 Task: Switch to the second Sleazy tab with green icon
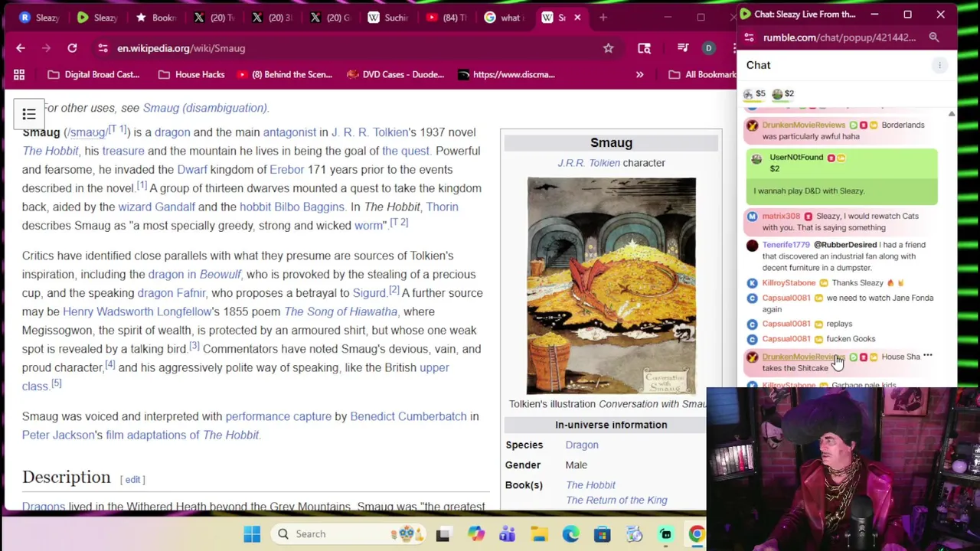[96, 17]
